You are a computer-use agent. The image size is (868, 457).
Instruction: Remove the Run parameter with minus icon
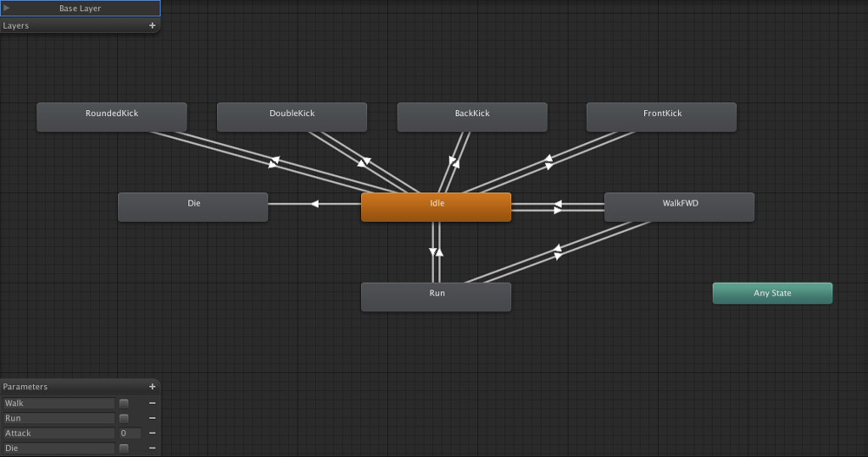152,418
